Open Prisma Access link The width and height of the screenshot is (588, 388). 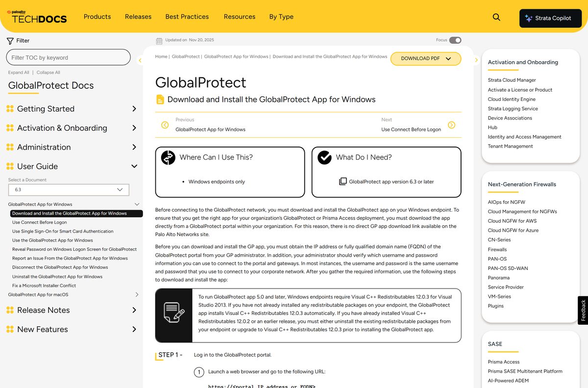point(504,362)
